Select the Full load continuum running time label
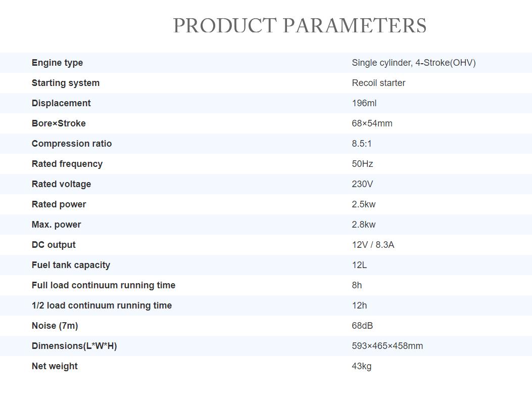Viewport: 532px width, 395px height. pyautogui.click(x=104, y=285)
